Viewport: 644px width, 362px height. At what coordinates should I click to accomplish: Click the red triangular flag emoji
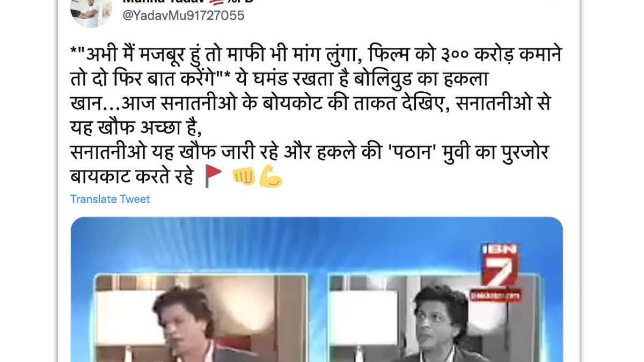pos(214,176)
